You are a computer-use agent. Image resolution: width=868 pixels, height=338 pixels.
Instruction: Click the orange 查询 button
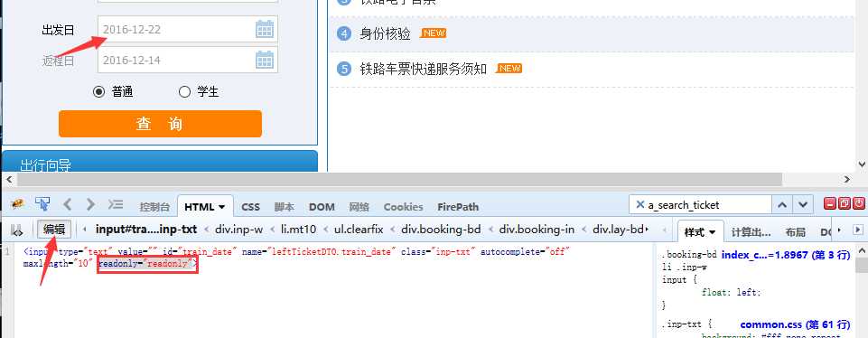click(x=160, y=124)
